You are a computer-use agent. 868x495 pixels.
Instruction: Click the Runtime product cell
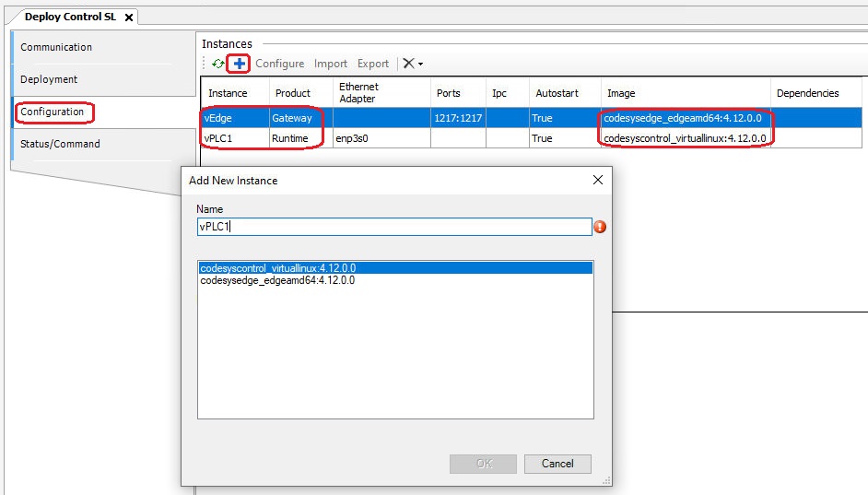(300, 138)
